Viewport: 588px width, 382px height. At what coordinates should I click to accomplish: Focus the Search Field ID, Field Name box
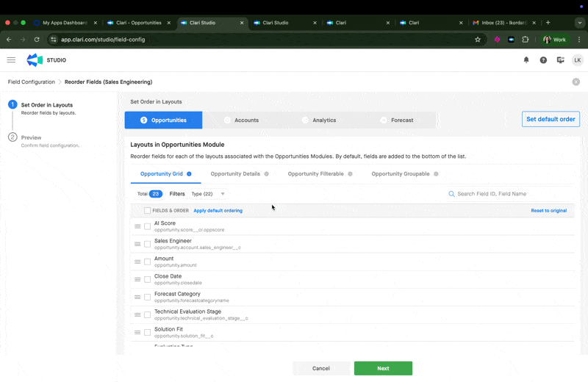pos(510,194)
